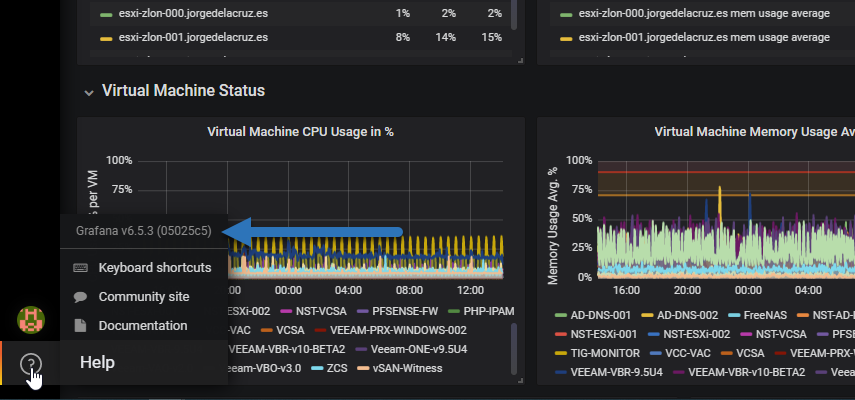This screenshot has height=400, width=855.
Task: Click the yellow swatch next to AD-DNS-002
Action: click(647, 316)
